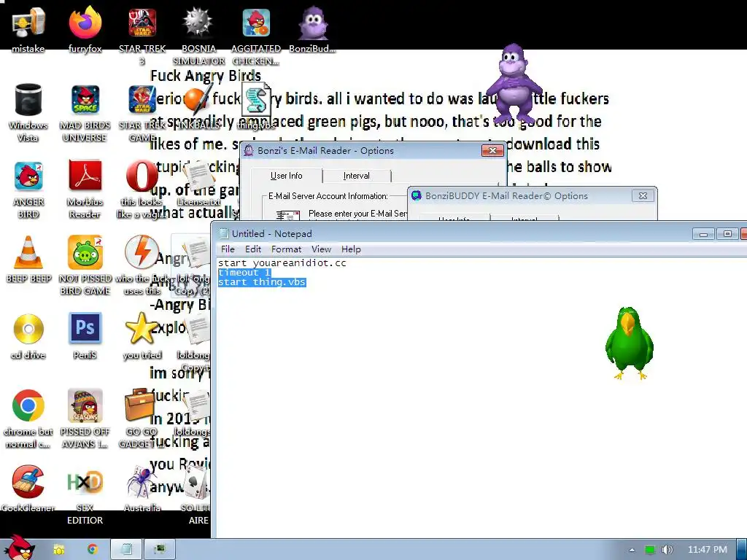This screenshot has width=747, height=560.
Task: Click the green tray status icon
Action: [650, 550]
